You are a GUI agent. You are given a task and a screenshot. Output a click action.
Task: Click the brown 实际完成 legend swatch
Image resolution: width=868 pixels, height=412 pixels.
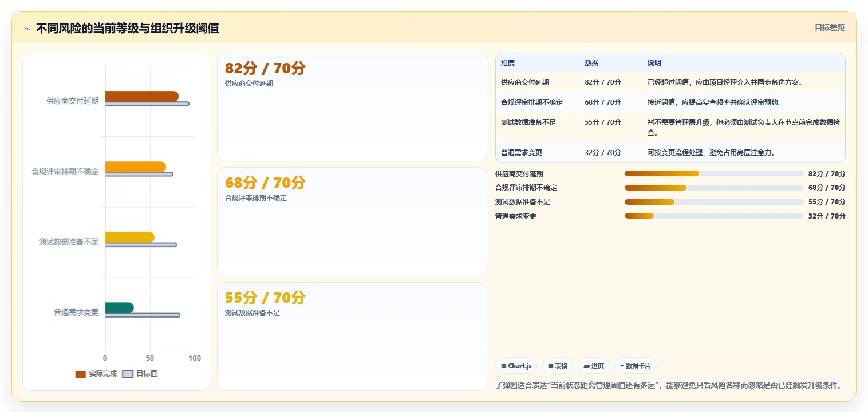(80, 374)
